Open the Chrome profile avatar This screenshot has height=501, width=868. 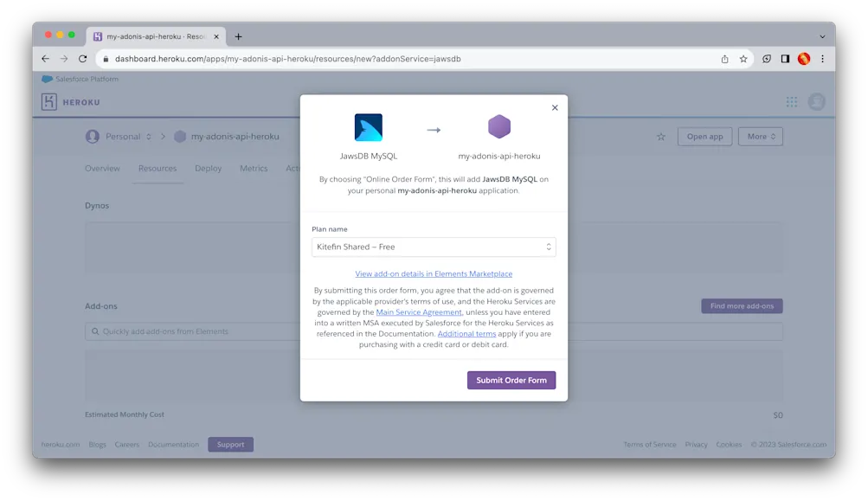tap(804, 59)
